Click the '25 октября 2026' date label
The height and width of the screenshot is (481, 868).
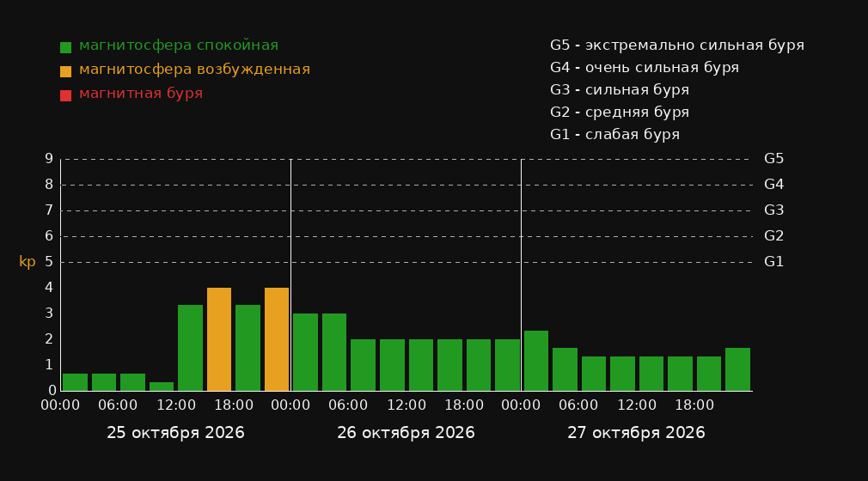(175, 433)
